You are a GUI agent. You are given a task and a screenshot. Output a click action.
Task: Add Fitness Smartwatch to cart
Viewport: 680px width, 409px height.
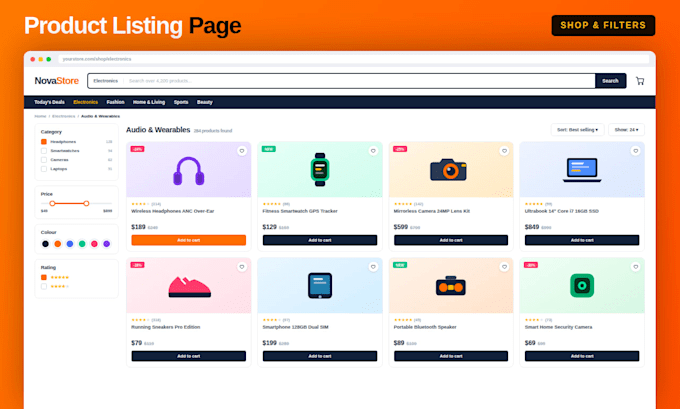tap(320, 240)
